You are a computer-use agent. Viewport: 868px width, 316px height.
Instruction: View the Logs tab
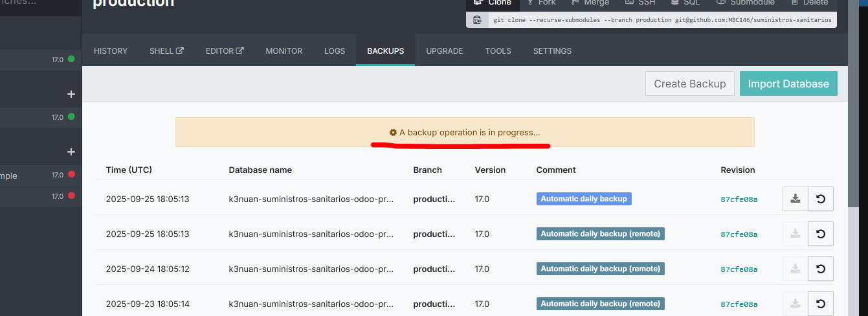[x=335, y=51]
